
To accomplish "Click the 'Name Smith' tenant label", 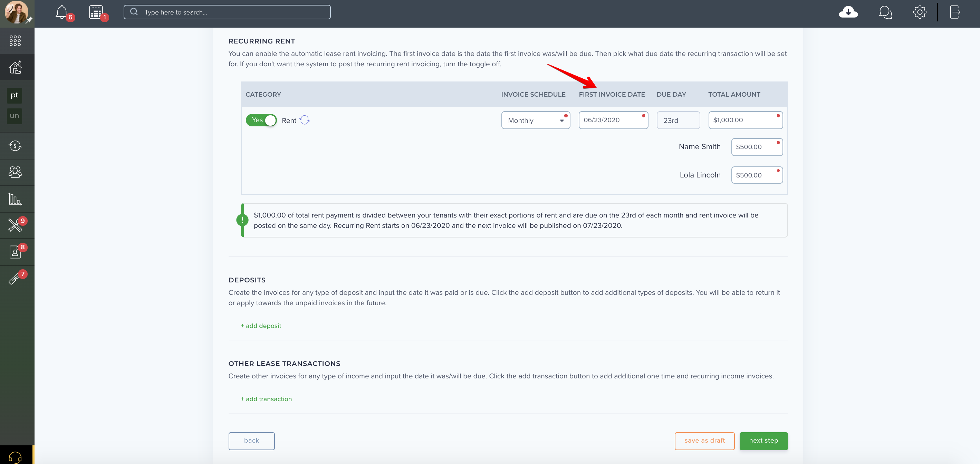I will tap(700, 147).
